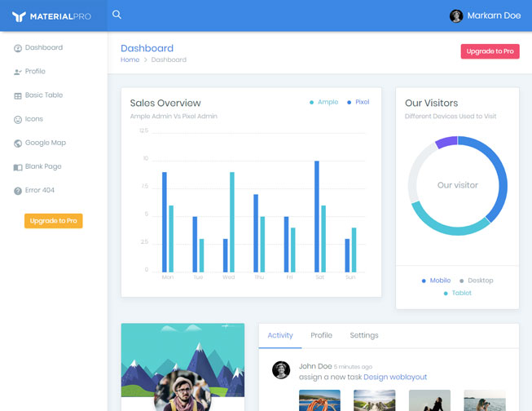Click the Ample legend dot
Viewport: 532px width, 411px height.
pos(311,102)
